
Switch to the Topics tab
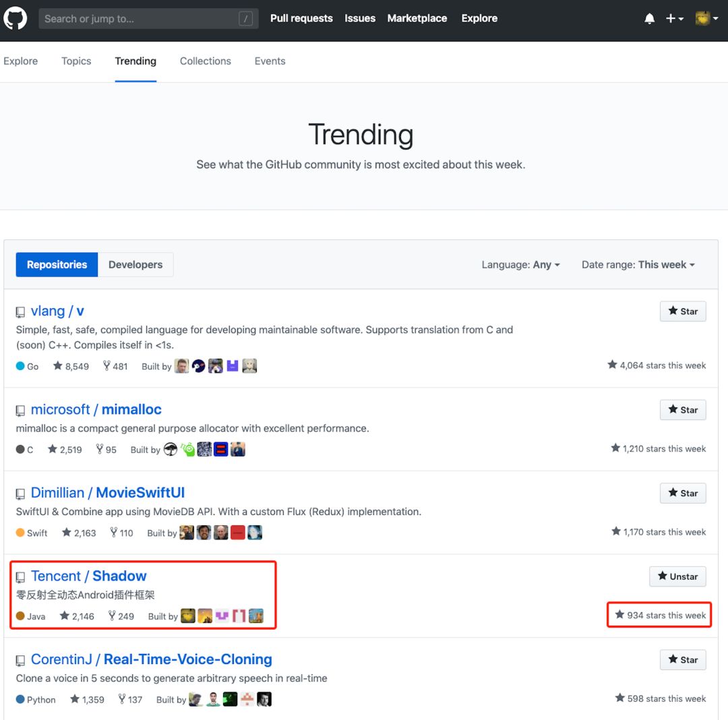click(76, 61)
